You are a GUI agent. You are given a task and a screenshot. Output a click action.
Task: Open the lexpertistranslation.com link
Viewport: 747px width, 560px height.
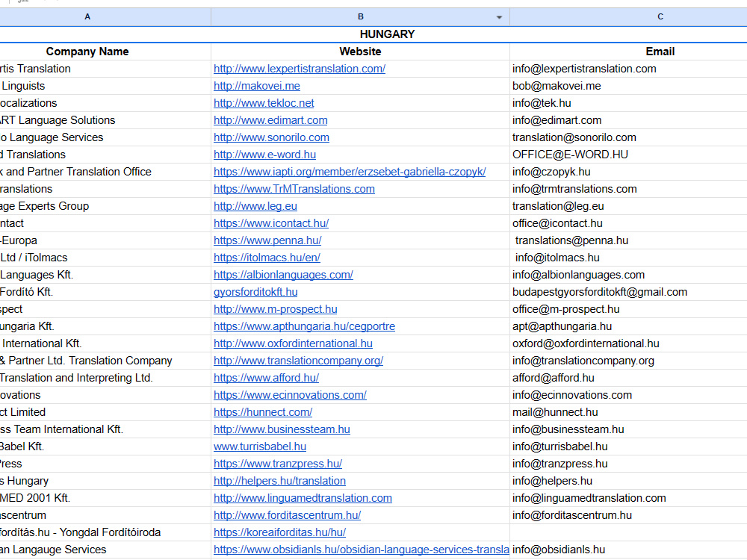tap(300, 69)
